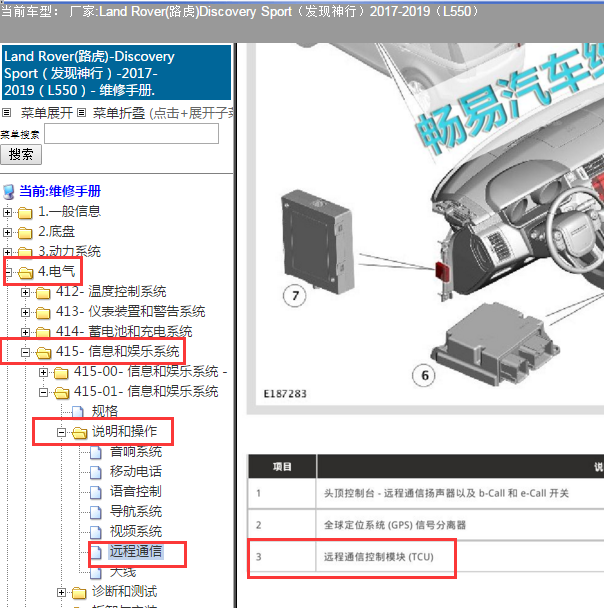Click folder icon of 诊断和测试

click(79, 592)
